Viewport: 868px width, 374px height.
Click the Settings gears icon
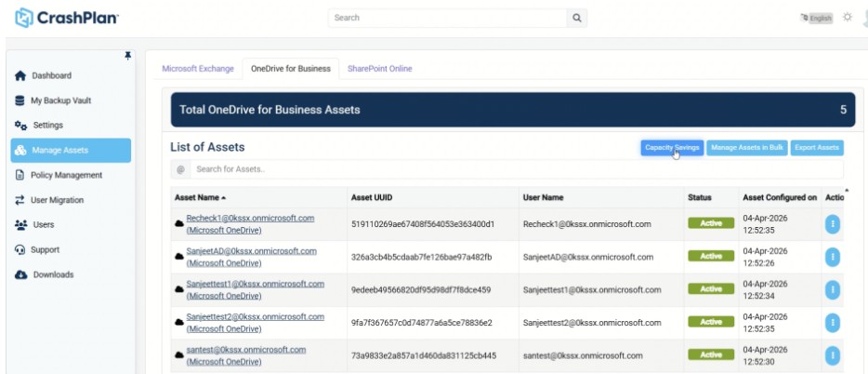[20, 126]
